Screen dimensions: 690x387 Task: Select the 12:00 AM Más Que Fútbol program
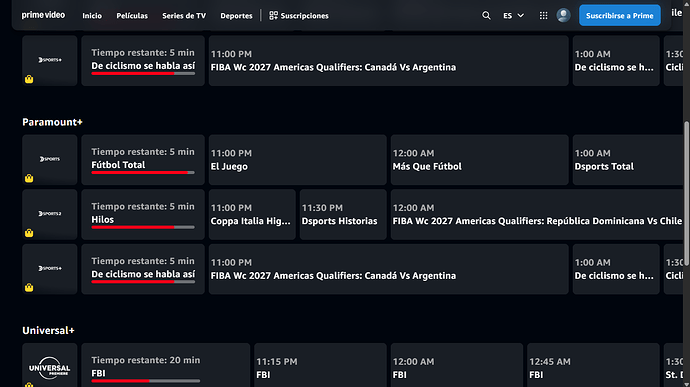pyautogui.click(x=480, y=160)
